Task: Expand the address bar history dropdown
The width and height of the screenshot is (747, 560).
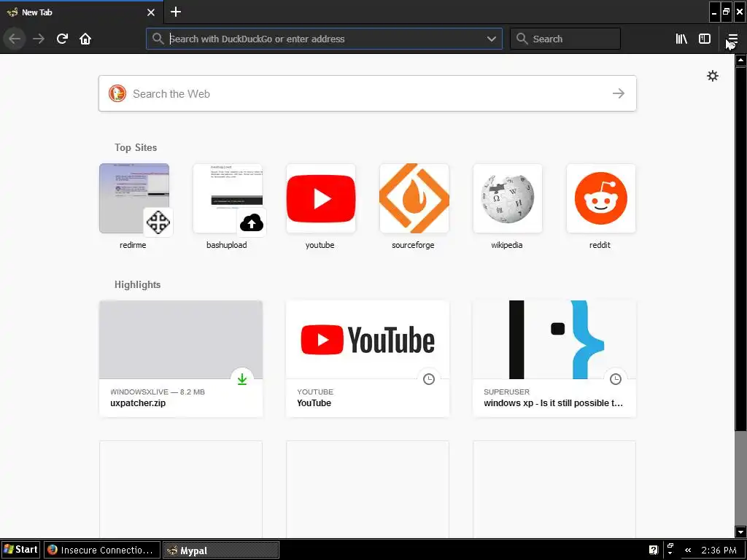Action: pyautogui.click(x=491, y=39)
